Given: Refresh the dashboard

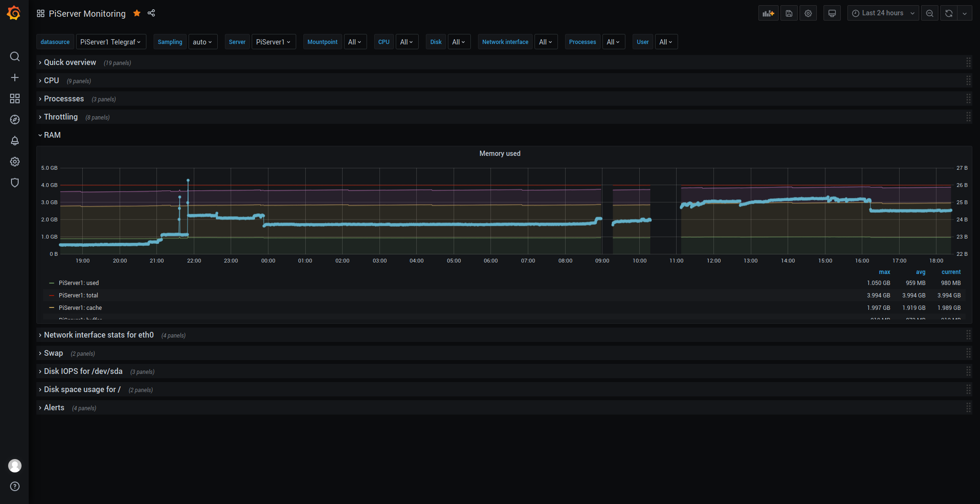Looking at the screenshot, I should click(949, 13).
